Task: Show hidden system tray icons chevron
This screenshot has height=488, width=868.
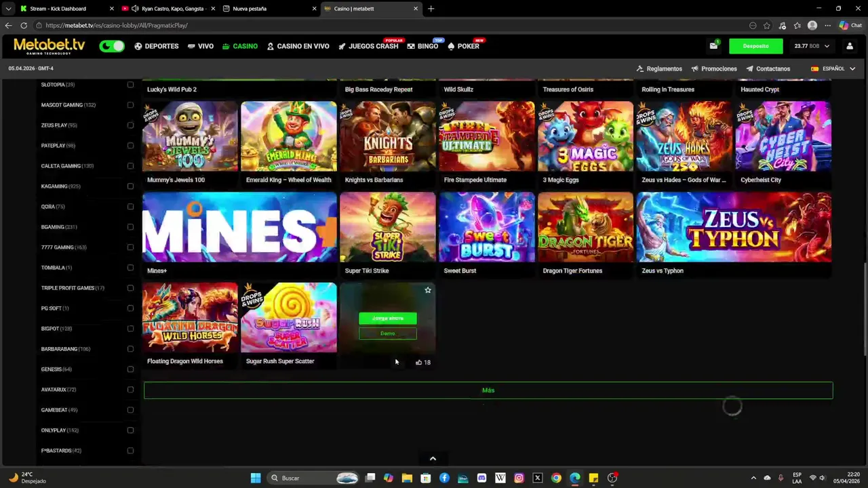Action: 753,478
